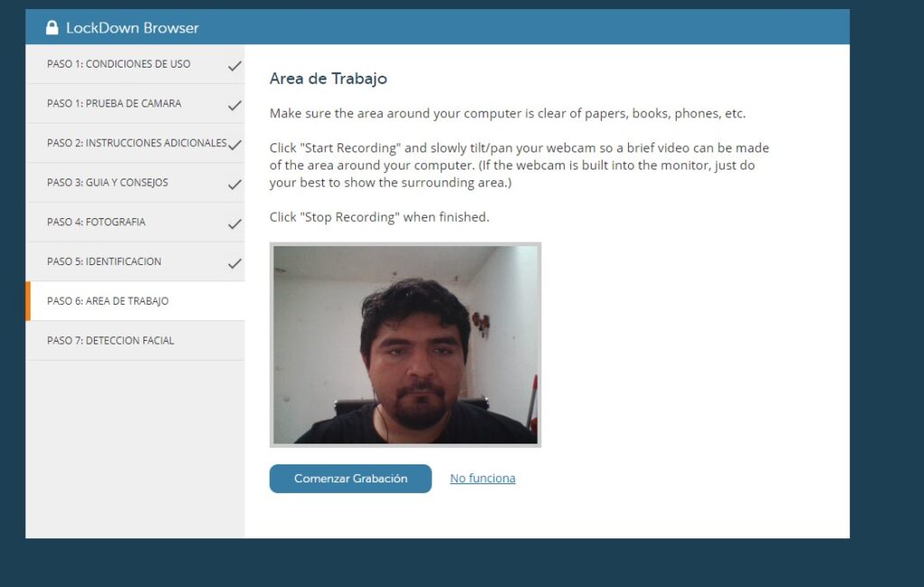The image size is (924, 587).
Task: Click the No funciona link
Action: tap(483, 479)
